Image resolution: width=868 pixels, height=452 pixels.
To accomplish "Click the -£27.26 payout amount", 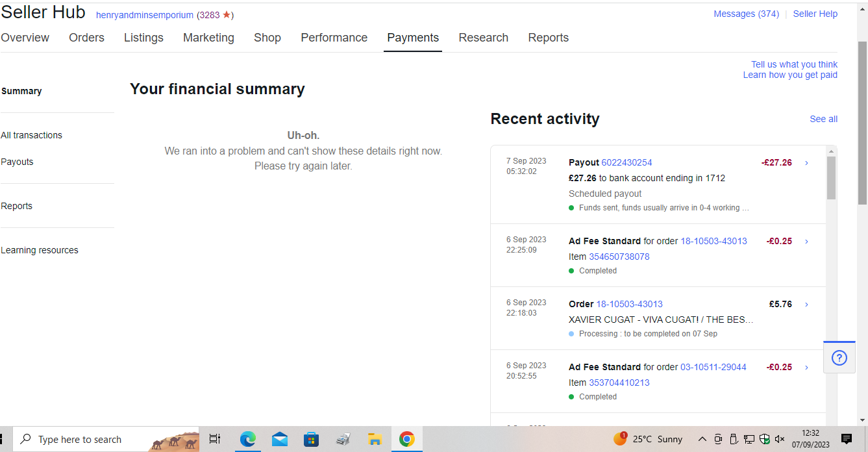I will coord(776,162).
